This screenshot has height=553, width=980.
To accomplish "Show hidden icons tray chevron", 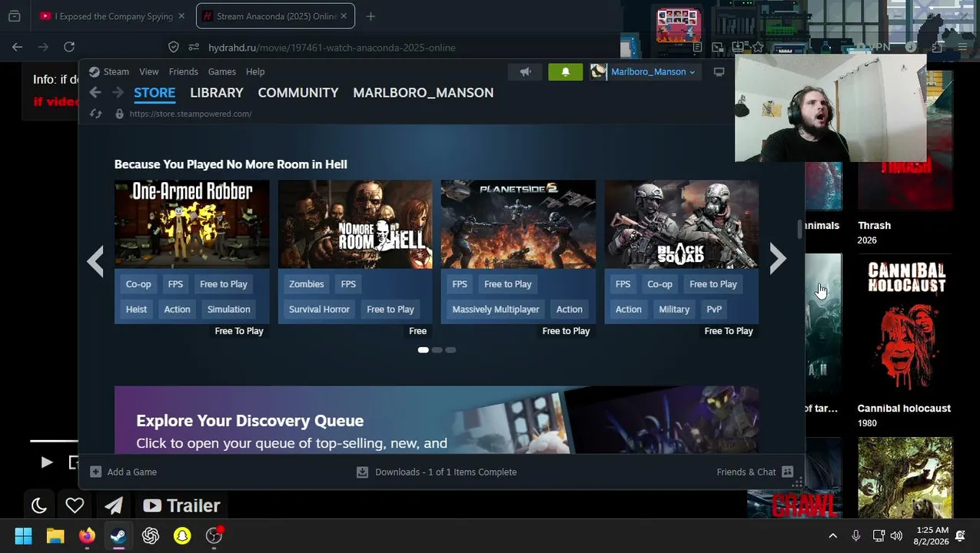I will click(x=832, y=535).
